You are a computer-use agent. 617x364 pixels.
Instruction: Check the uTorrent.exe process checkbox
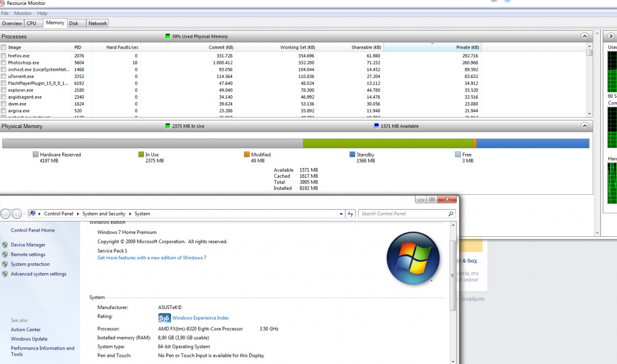4,76
